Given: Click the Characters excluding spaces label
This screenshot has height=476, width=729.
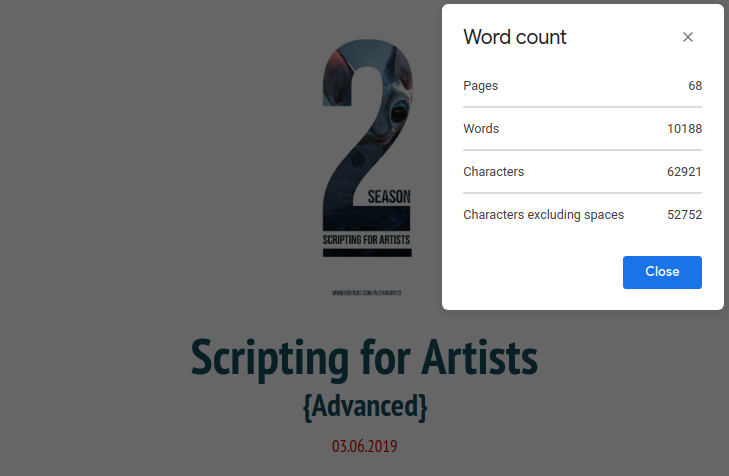Looking at the screenshot, I should click(543, 215).
